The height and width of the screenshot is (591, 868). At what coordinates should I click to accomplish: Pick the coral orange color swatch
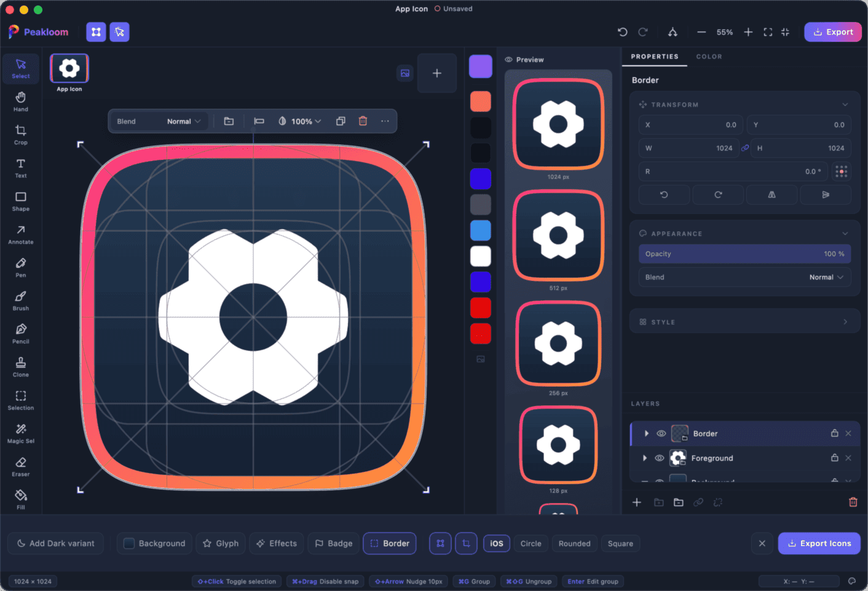[481, 101]
